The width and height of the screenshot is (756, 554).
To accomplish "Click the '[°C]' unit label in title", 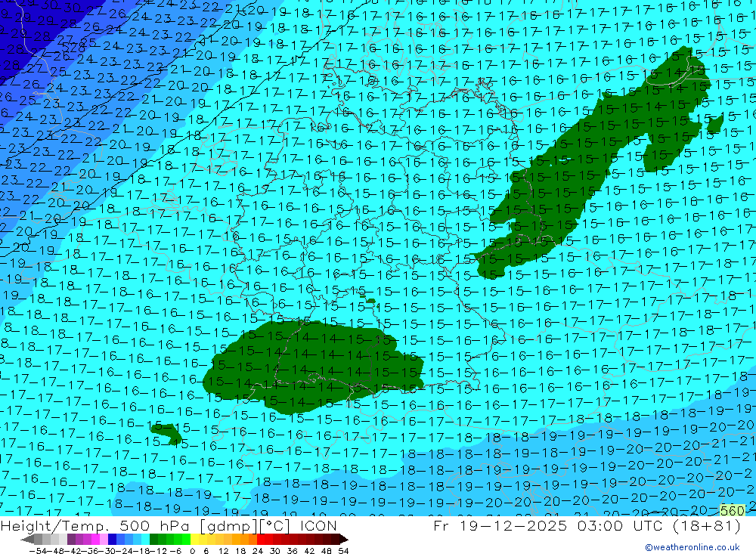I will coord(274,526).
